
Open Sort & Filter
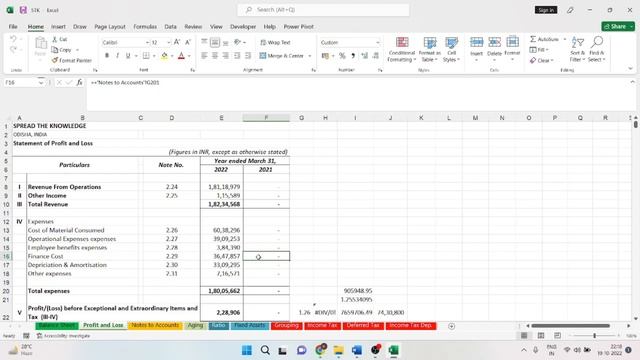pos(578,49)
